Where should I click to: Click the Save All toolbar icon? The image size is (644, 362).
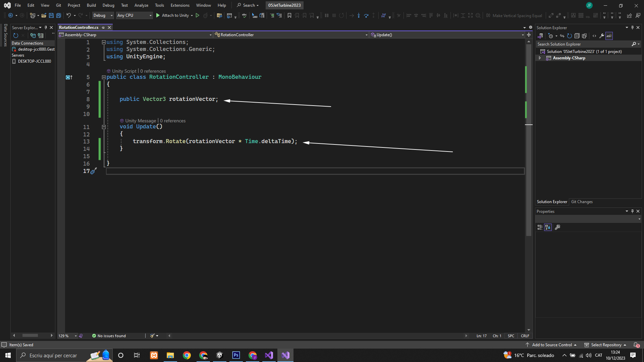[59, 15]
